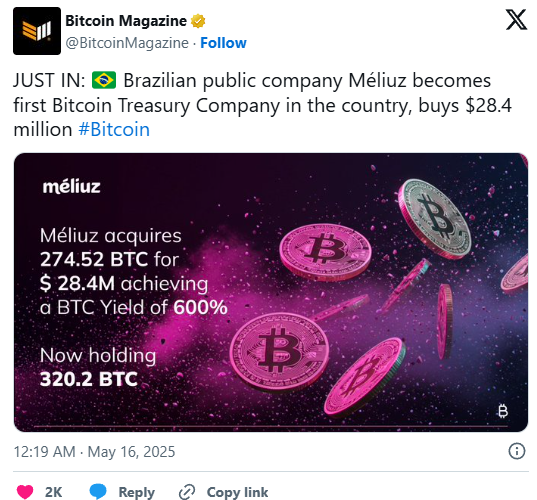Click the small Bitcoin watermark in image
The width and height of the screenshot is (537, 500).
(x=502, y=411)
